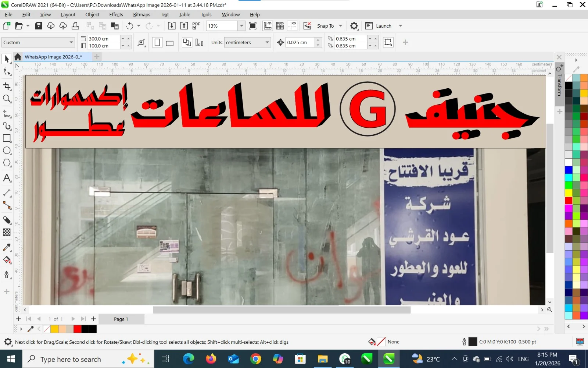Toggle Show Grid in the toolbar

pyautogui.click(x=280, y=26)
